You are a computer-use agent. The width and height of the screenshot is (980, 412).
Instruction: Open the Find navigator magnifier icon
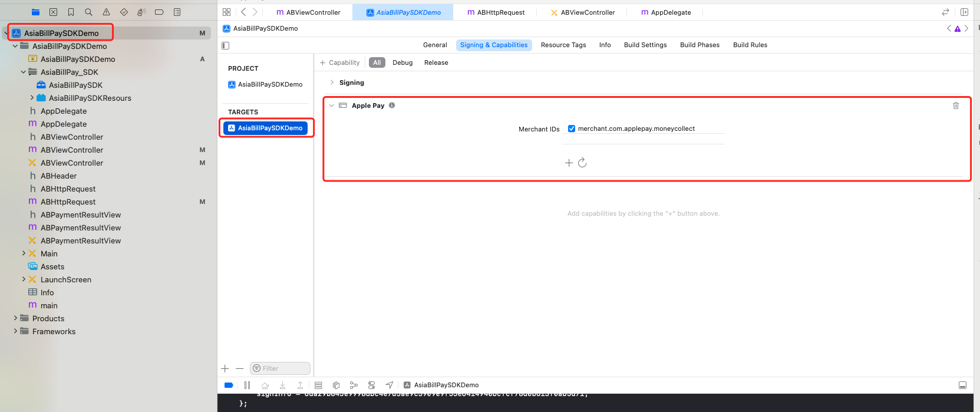tap(88, 12)
